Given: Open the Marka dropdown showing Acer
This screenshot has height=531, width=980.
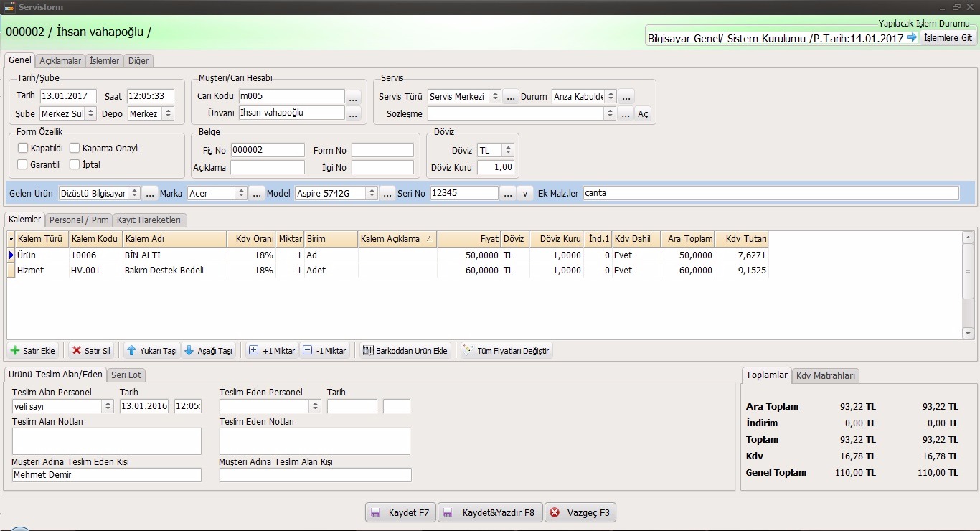Looking at the screenshot, I should (x=240, y=194).
